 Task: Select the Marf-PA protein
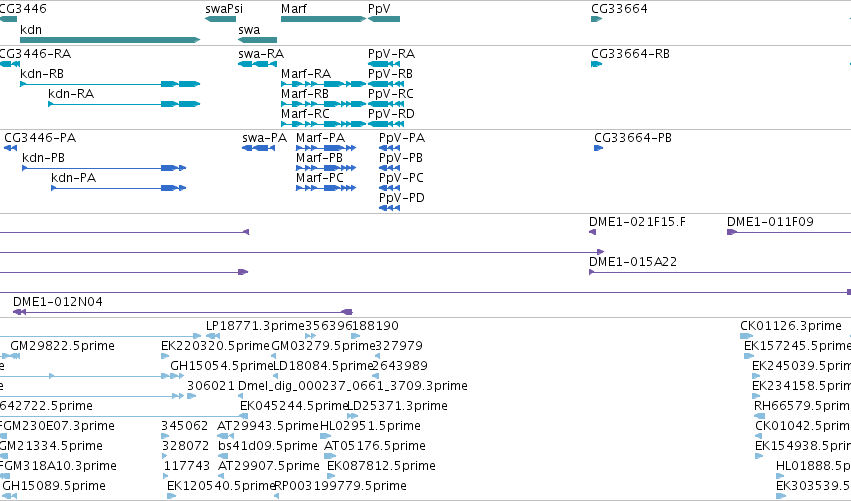tap(326, 148)
